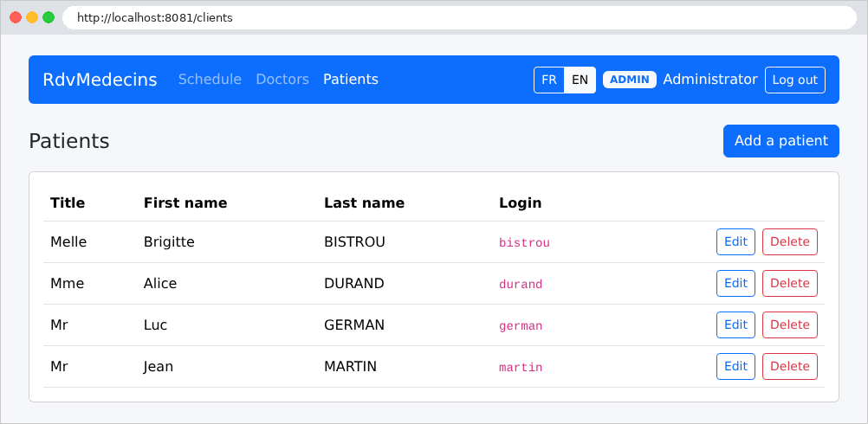Click the last name GERMAN cell
The width and height of the screenshot is (868, 424).
pyautogui.click(x=354, y=324)
